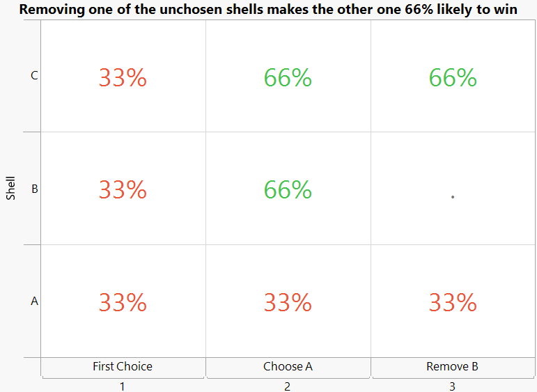Click the B label on the Shell axis
This screenshot has height=392, width=537.
click(x=34, y=189)
